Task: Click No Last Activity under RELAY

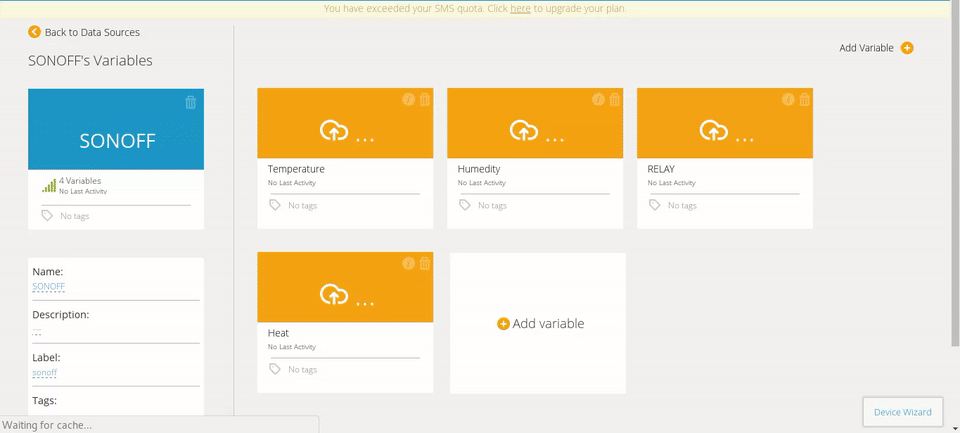Action: (x=672, y=183)
